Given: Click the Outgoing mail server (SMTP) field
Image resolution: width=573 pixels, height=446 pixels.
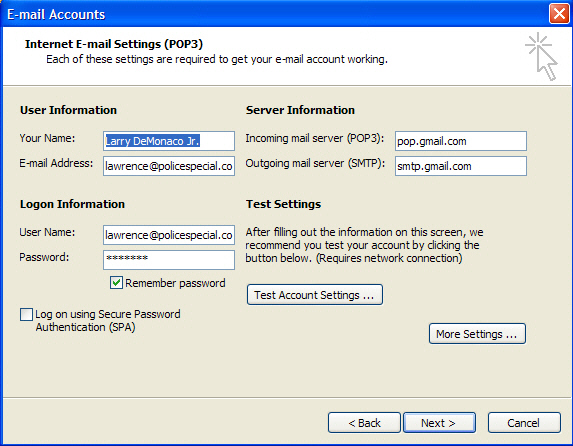Looking at the screenshot, I should 461,166.
